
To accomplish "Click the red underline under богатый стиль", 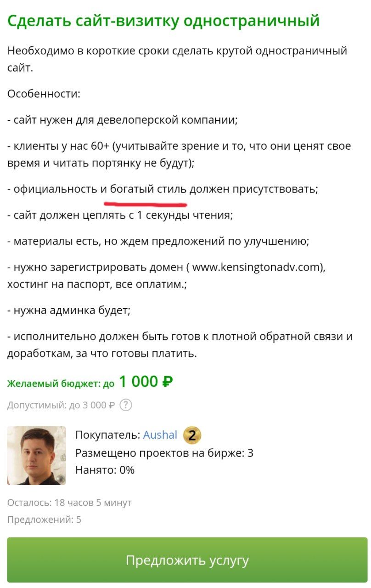I will point(145,203).
